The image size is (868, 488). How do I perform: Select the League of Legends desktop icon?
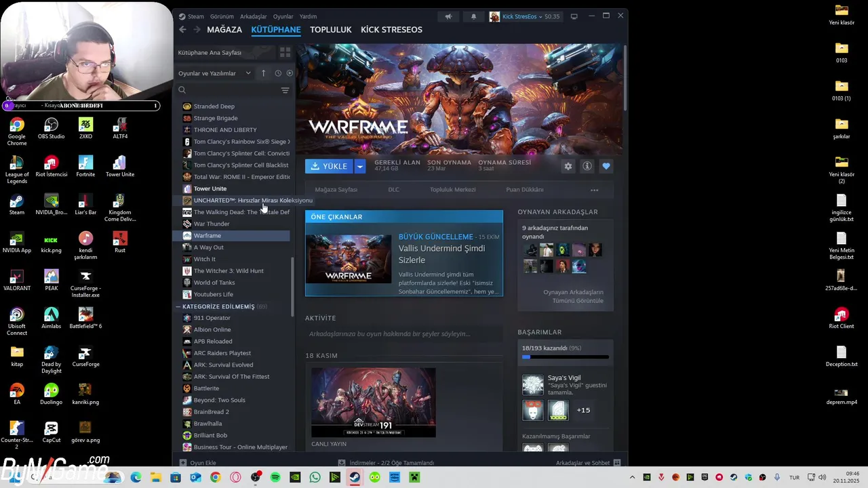(x=17, y=170)
